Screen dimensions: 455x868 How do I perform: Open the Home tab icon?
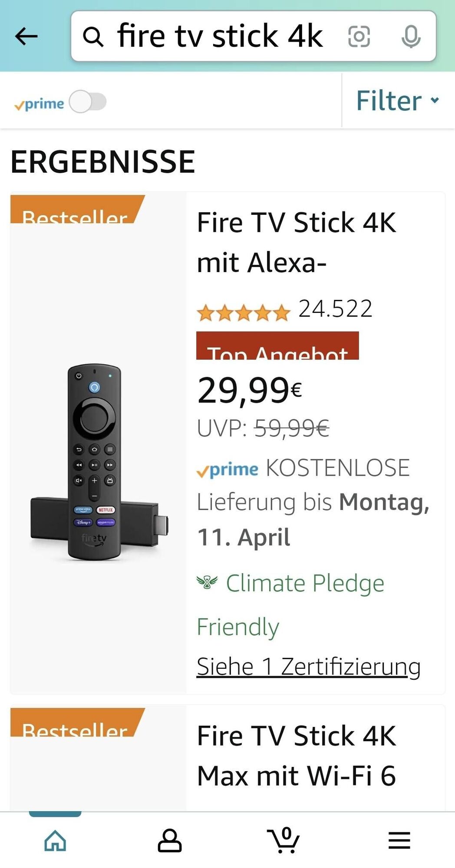pyautogui.click(x=55, y=840)
